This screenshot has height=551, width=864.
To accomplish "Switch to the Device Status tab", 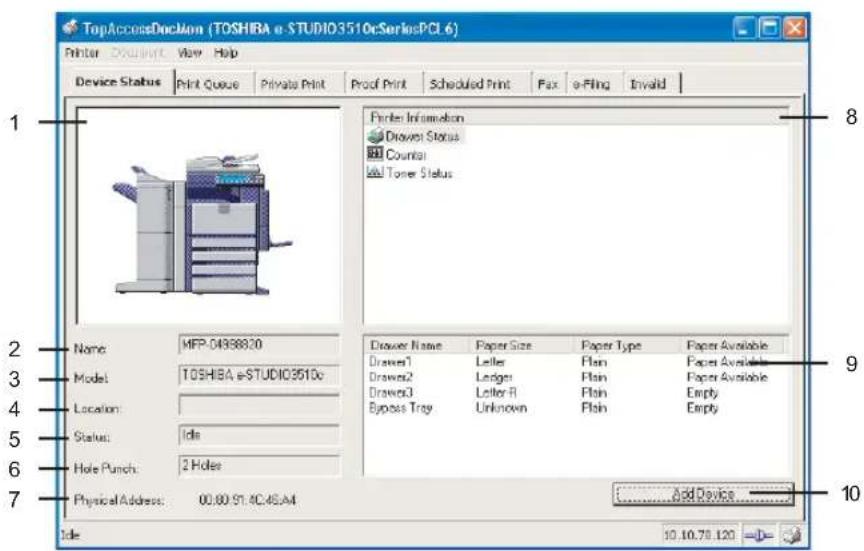I will (118, 82).
